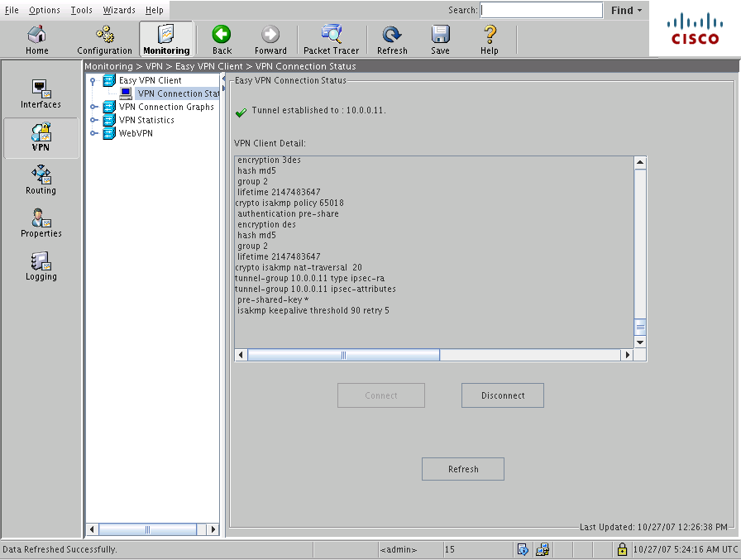This screenshot has height=560, width=741.
Task: Click the network devices status bar icon
Action: 543,549
